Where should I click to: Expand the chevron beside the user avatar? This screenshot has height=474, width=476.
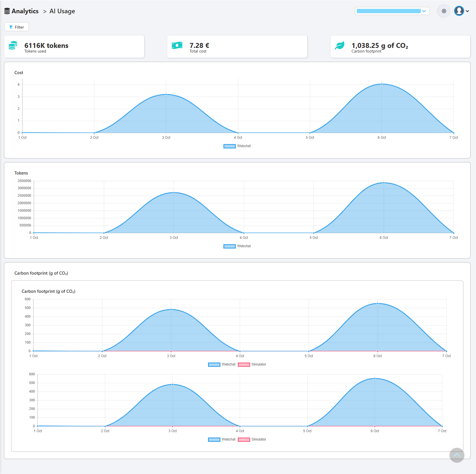(467, 11)
